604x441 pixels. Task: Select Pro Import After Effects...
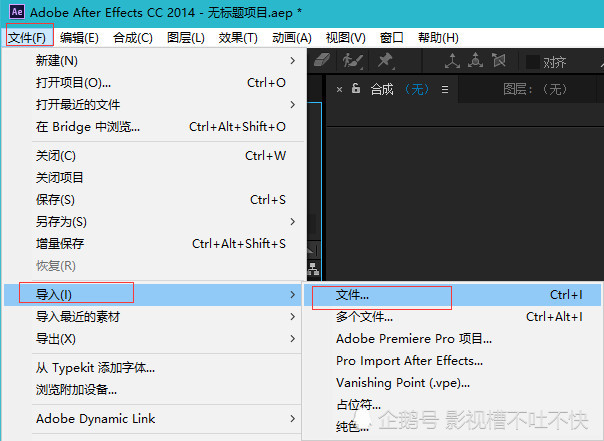point(452,361)
